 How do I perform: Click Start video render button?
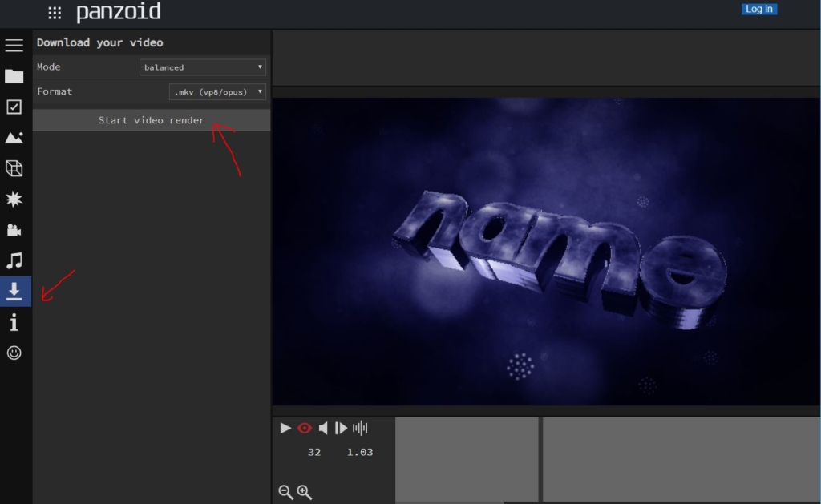click(x=152, y=120)
